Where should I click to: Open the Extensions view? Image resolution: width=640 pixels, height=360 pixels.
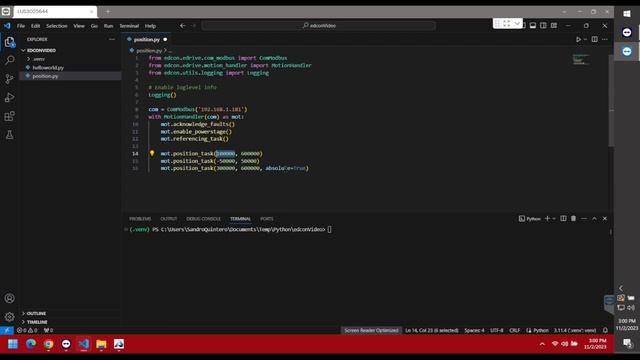pyautogui.click(x=9, y=116)
